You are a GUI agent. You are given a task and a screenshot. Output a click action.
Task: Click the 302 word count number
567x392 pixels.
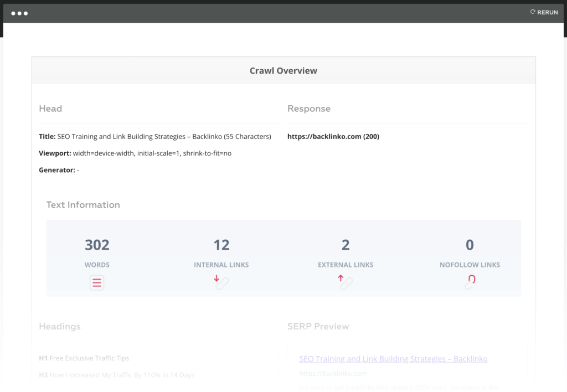click(97, 245)
